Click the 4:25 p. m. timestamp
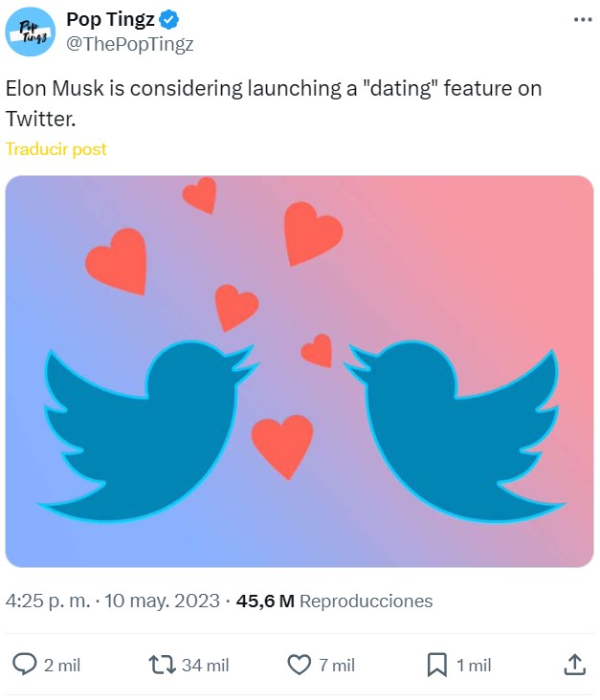600x700 pixels. pyautogui.click(x=48, y=602)
